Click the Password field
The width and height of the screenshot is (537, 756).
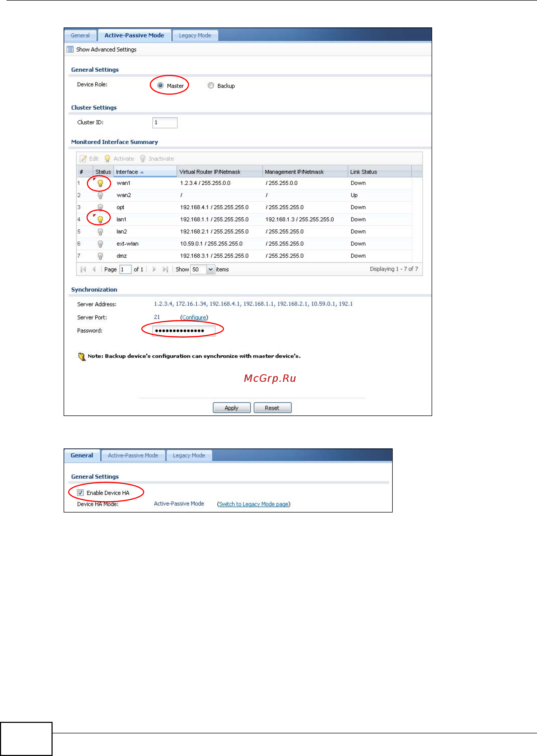183,331
